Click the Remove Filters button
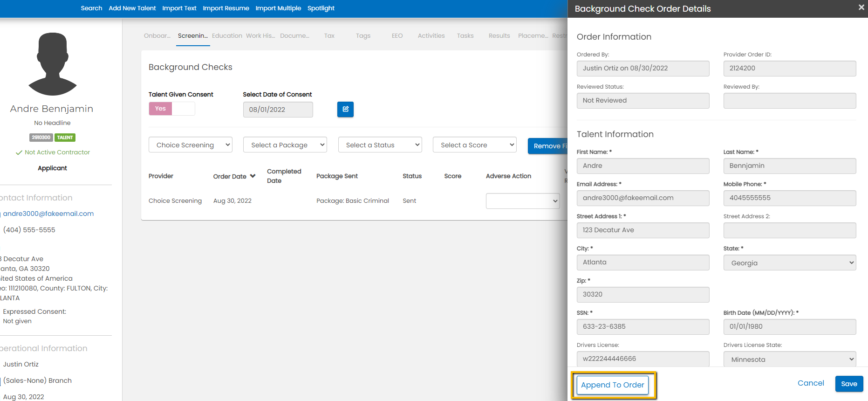The height and width of the screenshot is (401, 868). coord(548,146)
